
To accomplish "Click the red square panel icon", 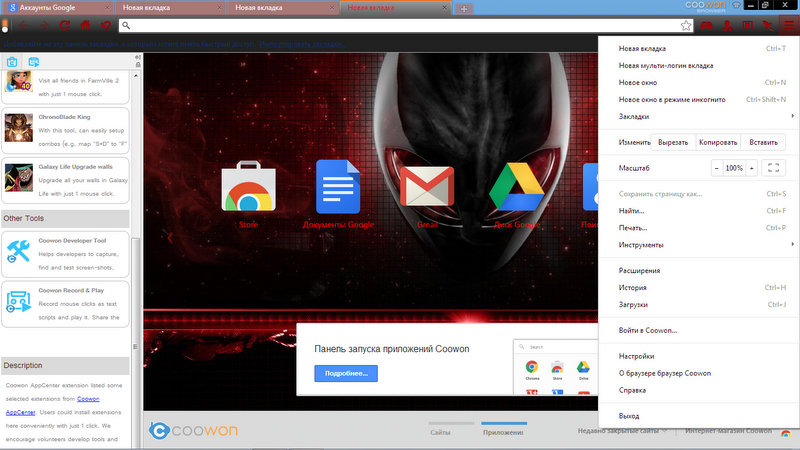I will (x=747, y=25).
